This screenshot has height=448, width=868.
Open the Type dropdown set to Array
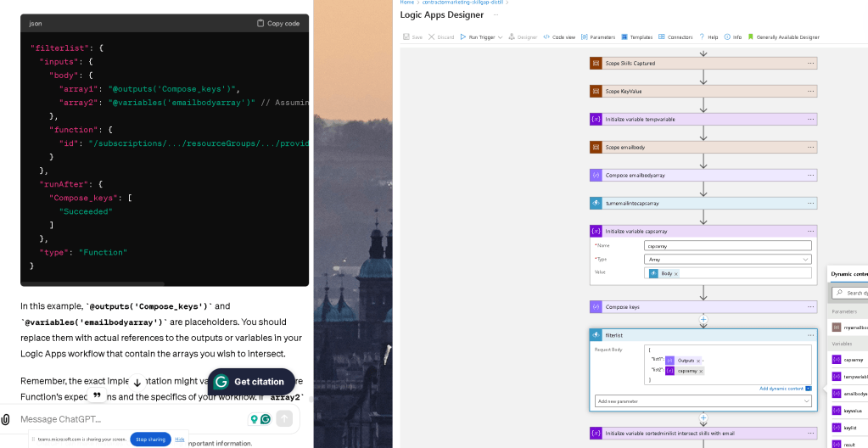pyautogui.click(x=728, y=259)
